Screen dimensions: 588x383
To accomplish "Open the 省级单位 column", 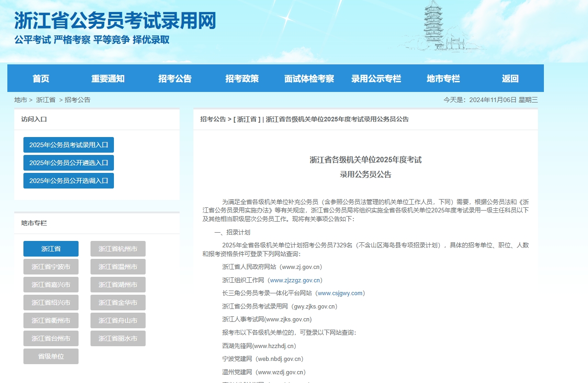I will point(51,356).
